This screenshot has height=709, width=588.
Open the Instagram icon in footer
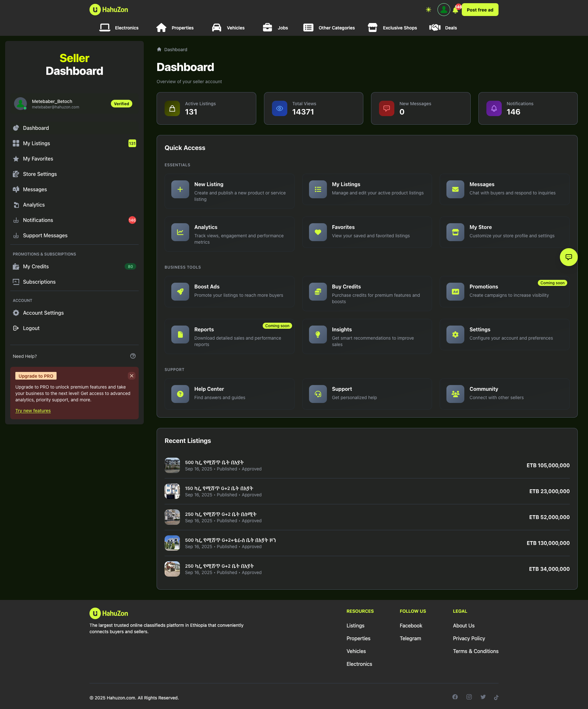pos(469,697)
